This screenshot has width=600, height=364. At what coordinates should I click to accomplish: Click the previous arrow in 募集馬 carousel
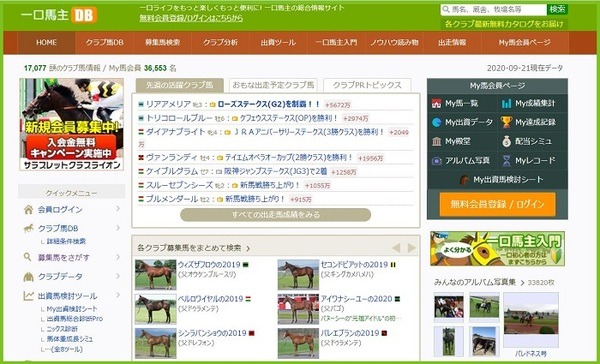[396, 248]
